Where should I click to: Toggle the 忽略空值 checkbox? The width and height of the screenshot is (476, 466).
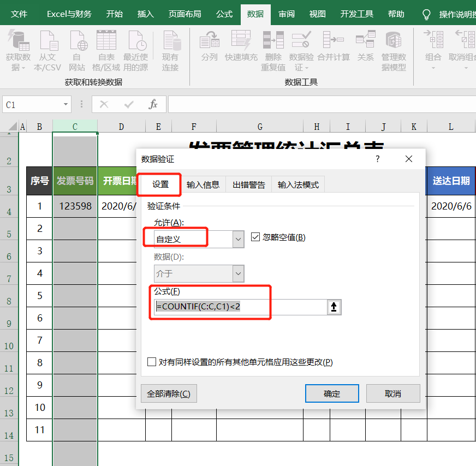(x=255, y=237)
